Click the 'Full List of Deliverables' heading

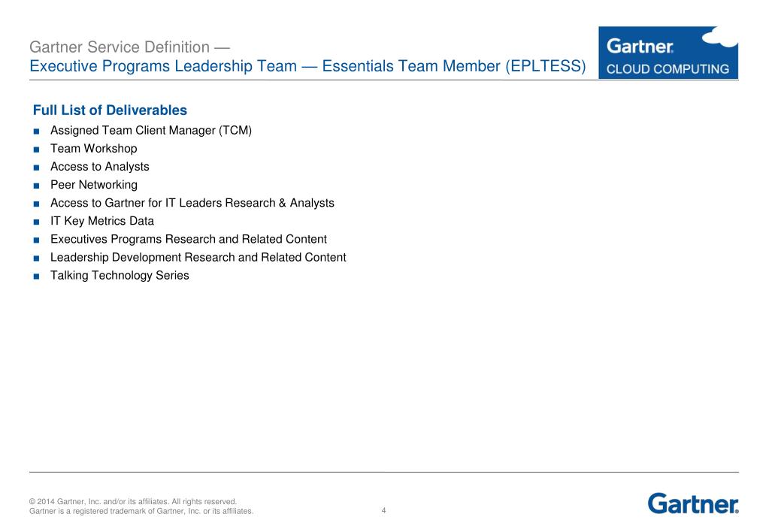coord(110,110)
